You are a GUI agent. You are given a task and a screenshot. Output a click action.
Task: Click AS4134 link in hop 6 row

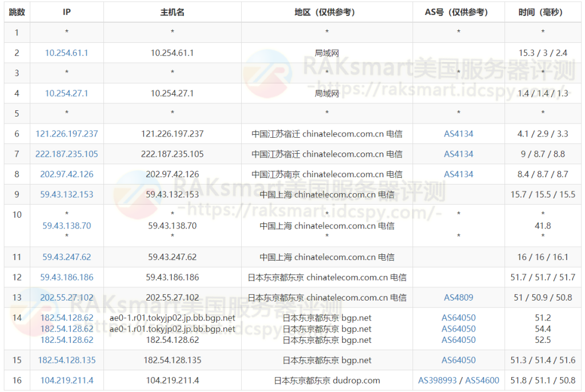458,134
